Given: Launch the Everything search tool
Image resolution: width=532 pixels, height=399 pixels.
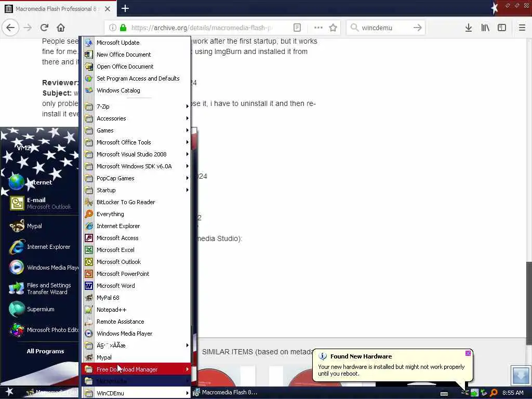Looking at the screenshot, I should click(x=136, y=214).
